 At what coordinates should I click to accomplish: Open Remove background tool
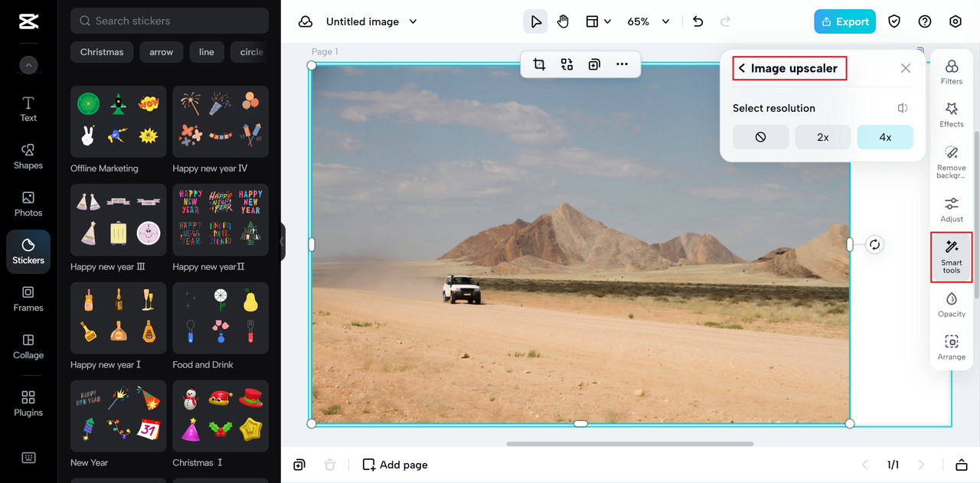coord(952,162)
